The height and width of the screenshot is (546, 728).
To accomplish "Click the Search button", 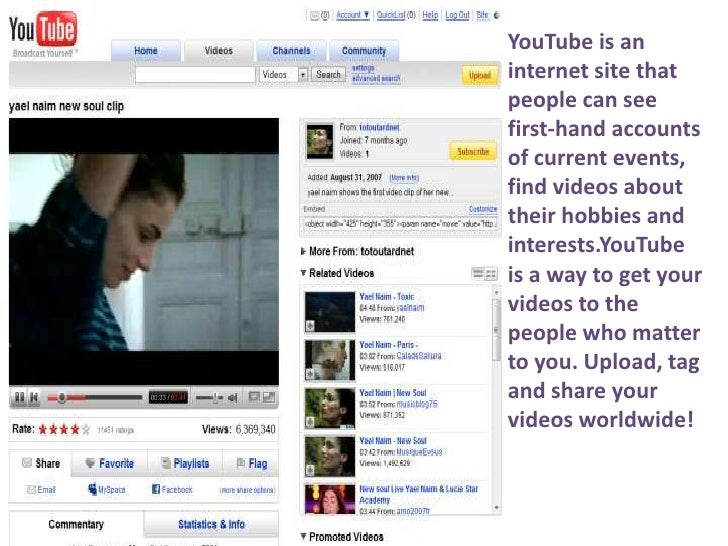I will tap(328, 74).
